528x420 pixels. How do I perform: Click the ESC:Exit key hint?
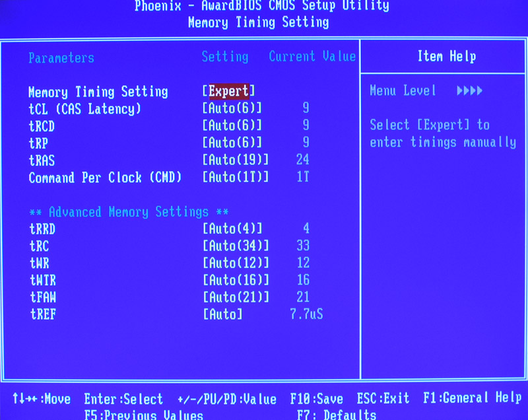[x=383, y=398]
